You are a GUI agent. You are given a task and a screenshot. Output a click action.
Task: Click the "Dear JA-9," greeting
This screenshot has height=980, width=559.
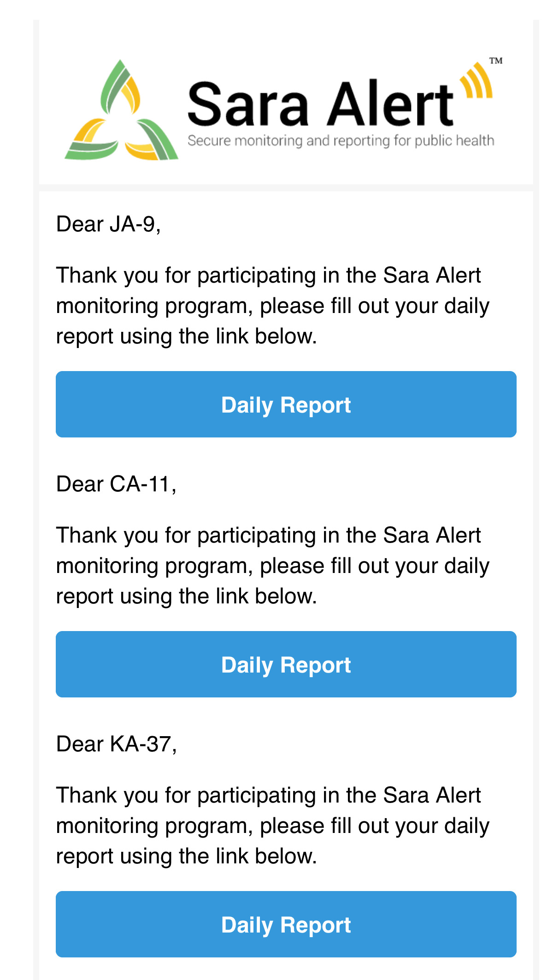pos(108,224)
